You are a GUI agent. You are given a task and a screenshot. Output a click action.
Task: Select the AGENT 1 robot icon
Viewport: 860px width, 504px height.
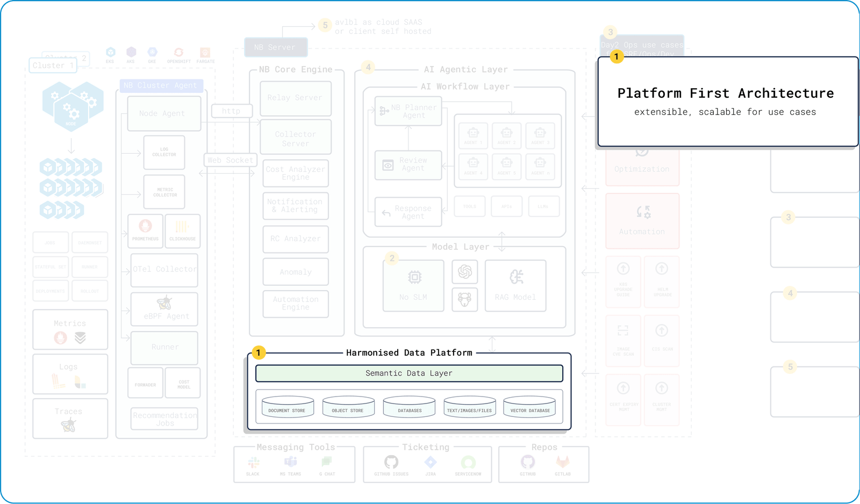point(473,132)
